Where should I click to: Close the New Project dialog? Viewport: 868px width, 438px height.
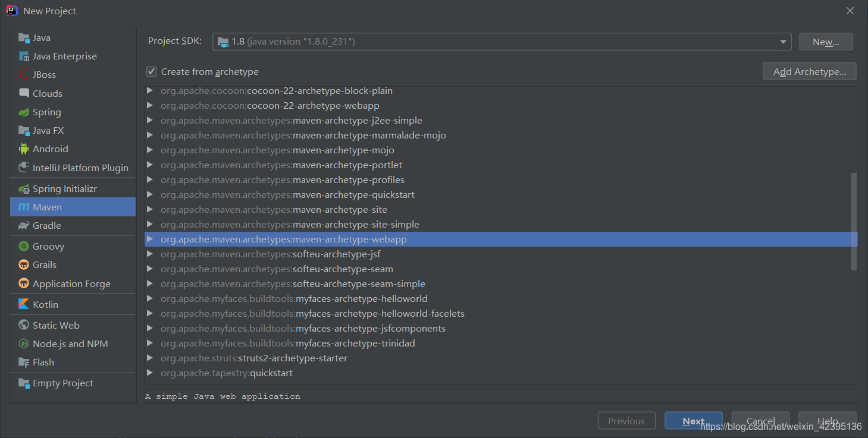coord(850,11)
